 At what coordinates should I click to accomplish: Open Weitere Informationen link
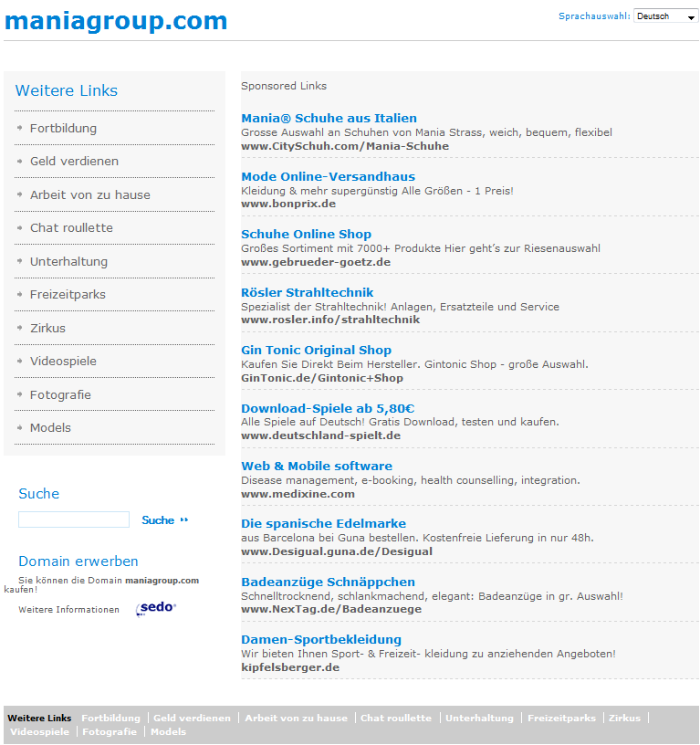point(68,610)
